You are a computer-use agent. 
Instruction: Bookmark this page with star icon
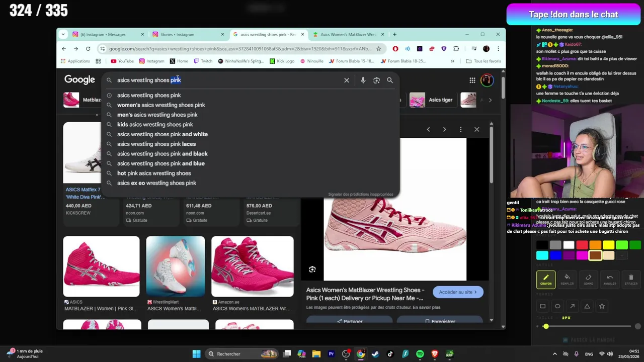379,49
